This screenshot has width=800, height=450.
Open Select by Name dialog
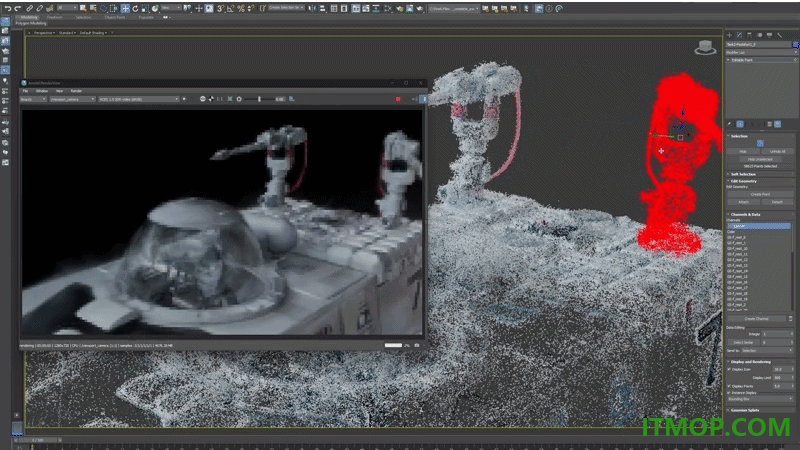point(93,9)
